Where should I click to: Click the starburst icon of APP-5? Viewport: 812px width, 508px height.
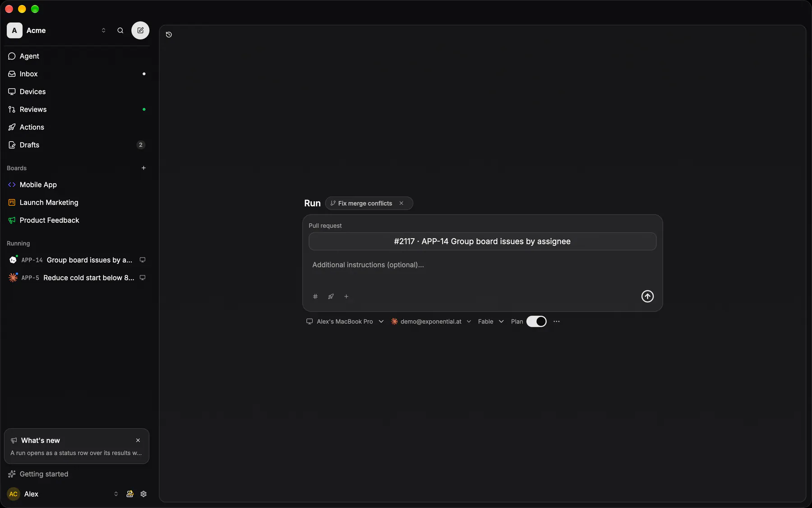[x=13, y=278]
